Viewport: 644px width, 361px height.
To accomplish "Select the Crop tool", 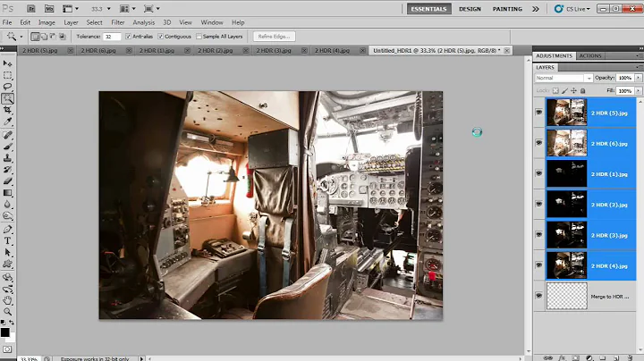I will point(7,110).
